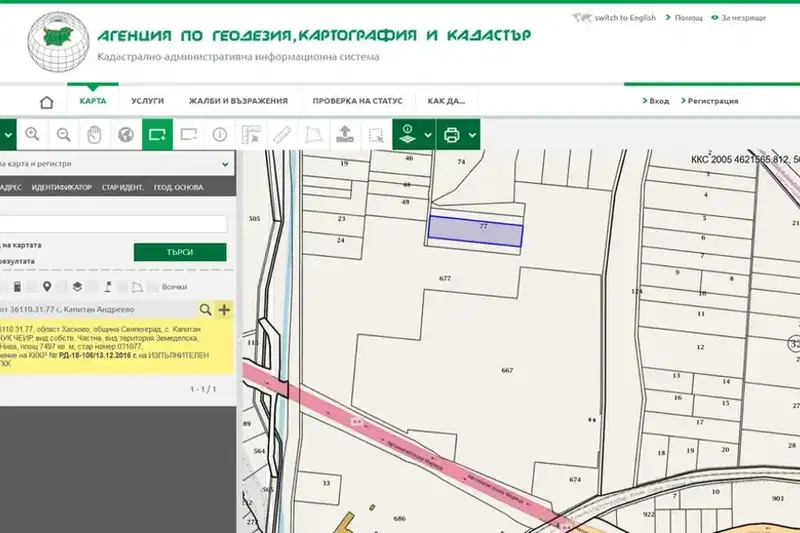Image resolution: width=800 pixels, height=533 pixels.
Task: Click the 'switch to English' link
Action: (x=625, y=18)
